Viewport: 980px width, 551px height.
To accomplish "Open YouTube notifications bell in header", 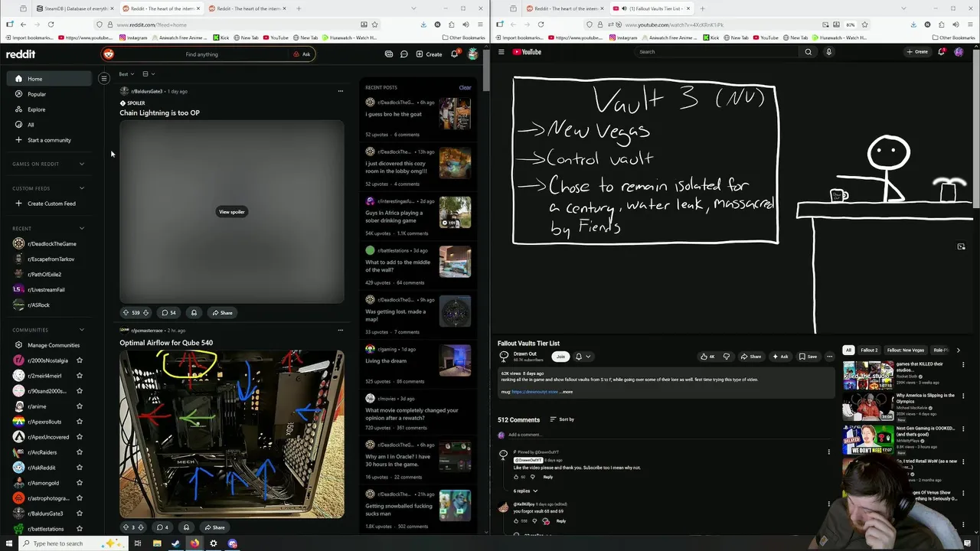I will coord(941,52).
